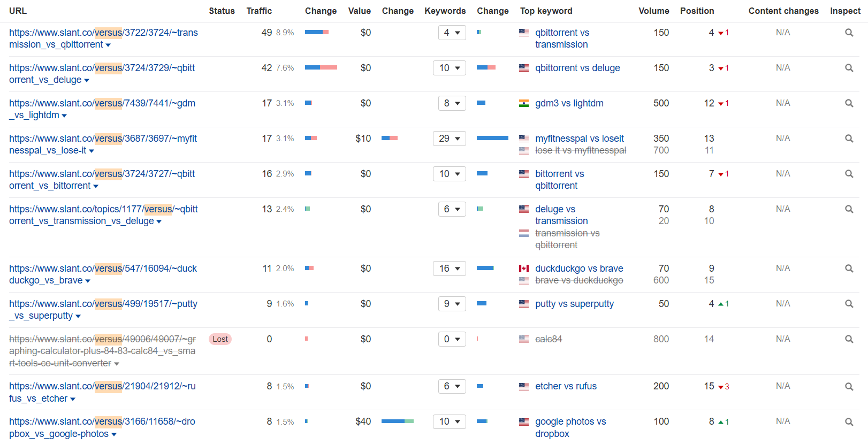Open the myfitnesspal_vs_lose-it versus URL
The image size is (868, 445).
103,144
